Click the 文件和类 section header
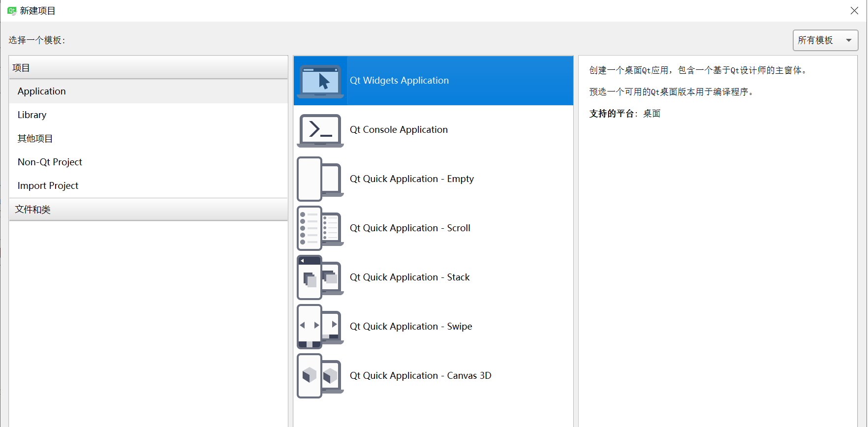868x427 pixels. (148, 210)
